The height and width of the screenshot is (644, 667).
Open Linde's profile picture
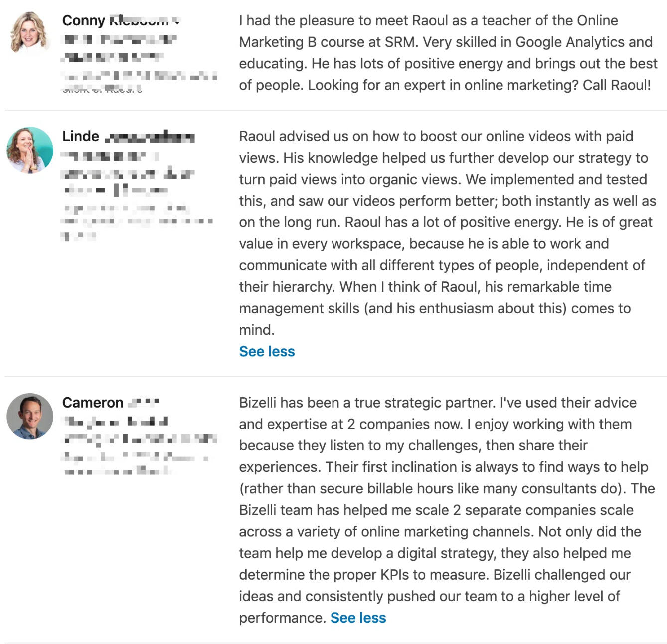click(30, 150)
